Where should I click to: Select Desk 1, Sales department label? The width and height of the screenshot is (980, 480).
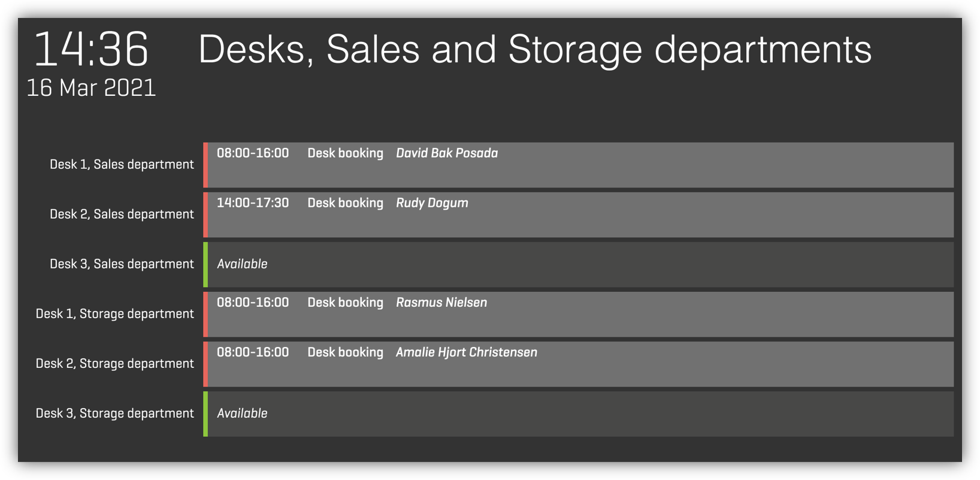tap(122, 164)
